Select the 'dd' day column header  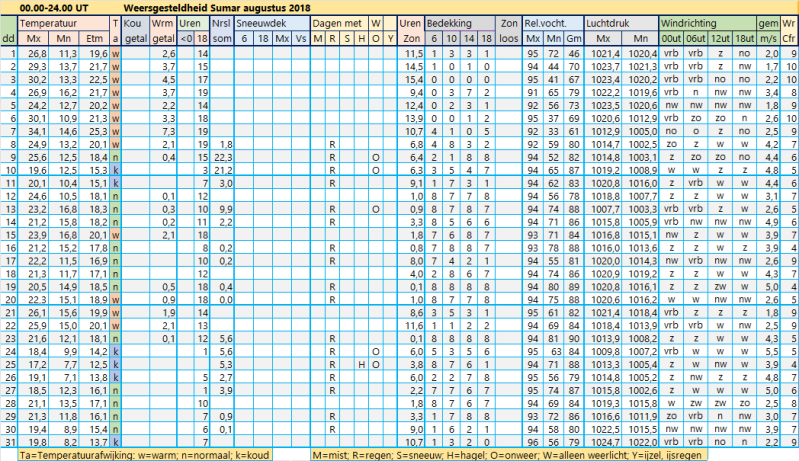(x=9, y=37)
